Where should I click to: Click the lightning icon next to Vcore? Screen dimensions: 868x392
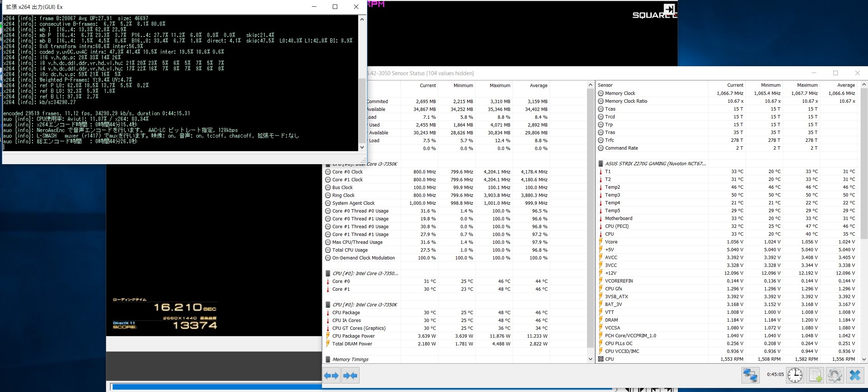601,242
